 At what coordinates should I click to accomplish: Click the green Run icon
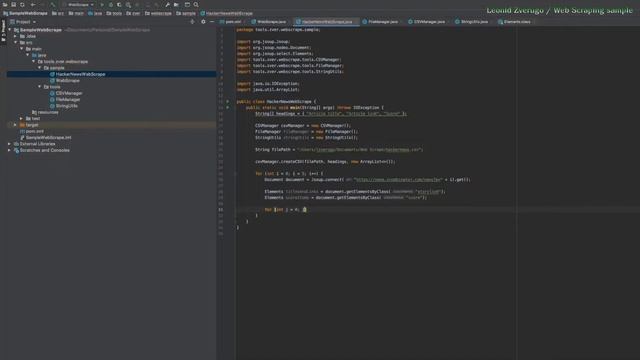pos(102,5)
